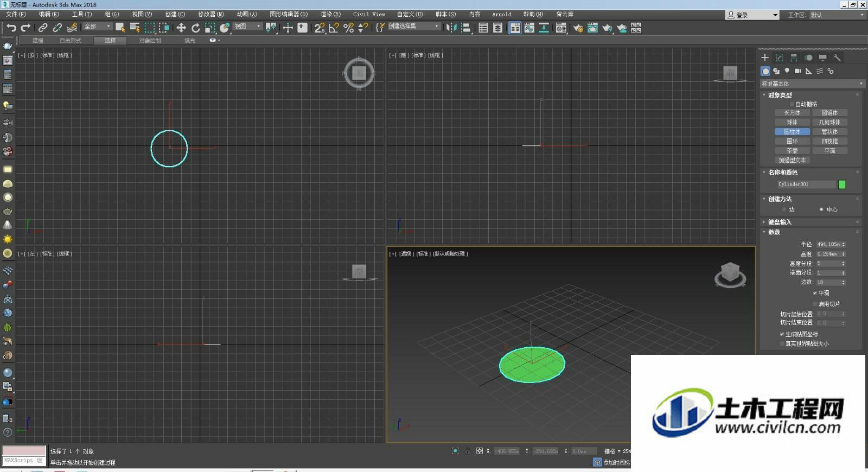Click the 加强型文本 object type button
Viewport: 868px width, 472px height.
coord(792,161)
